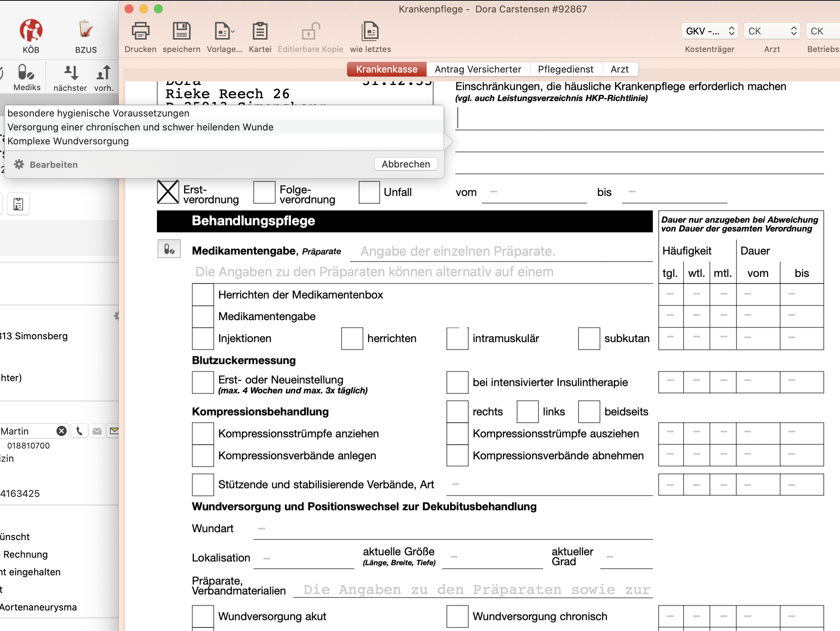Open the Vorlage document icon
The image size is (840, 631).
tap(222, 31)
